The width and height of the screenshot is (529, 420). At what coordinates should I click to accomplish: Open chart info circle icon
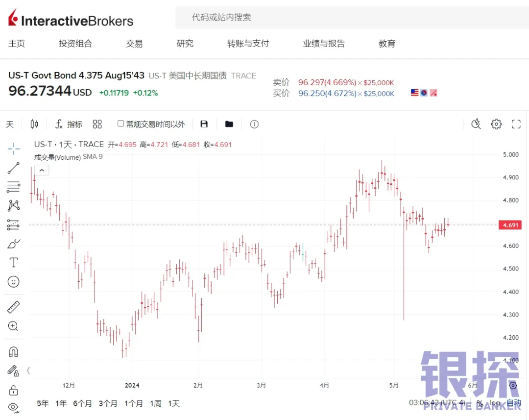(254, 124)
